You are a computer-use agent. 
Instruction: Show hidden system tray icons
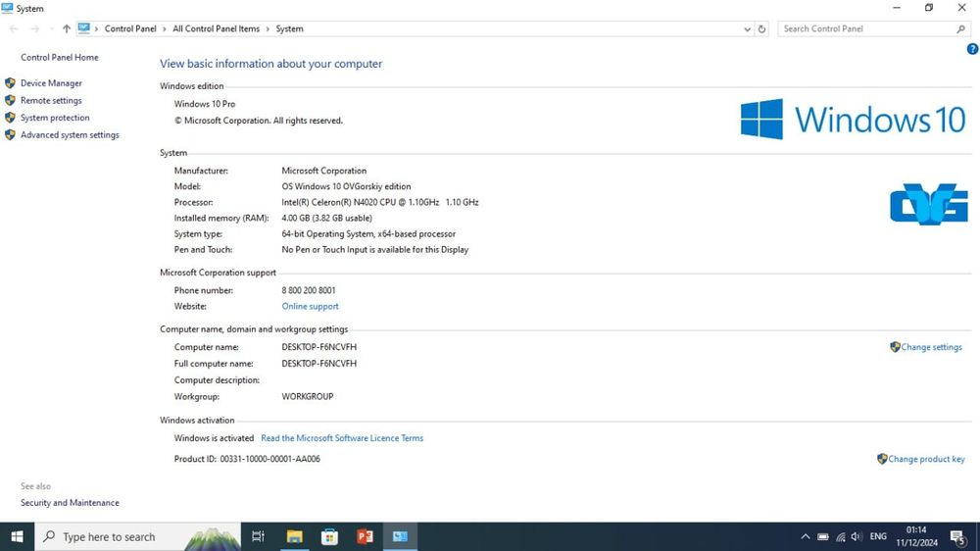click(x=805, y=536)
